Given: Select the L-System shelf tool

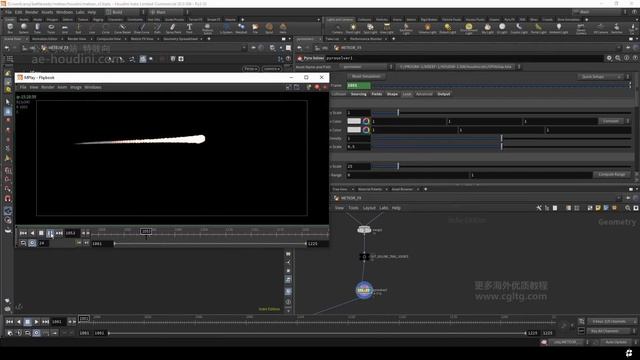Looking at the screenshot, I should tap(226, 28).
